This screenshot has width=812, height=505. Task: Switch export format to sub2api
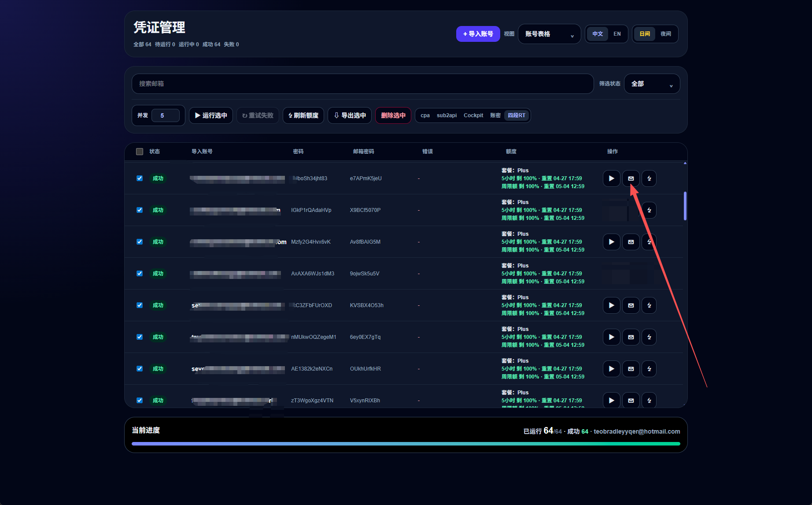tap(447, 115)
